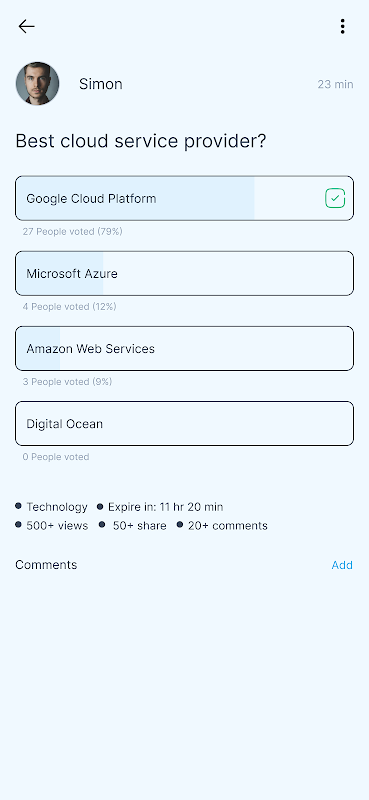Screen dimensions: 369x800
Task: Click the bullet icon before Expire in
Action: point(100,507)
